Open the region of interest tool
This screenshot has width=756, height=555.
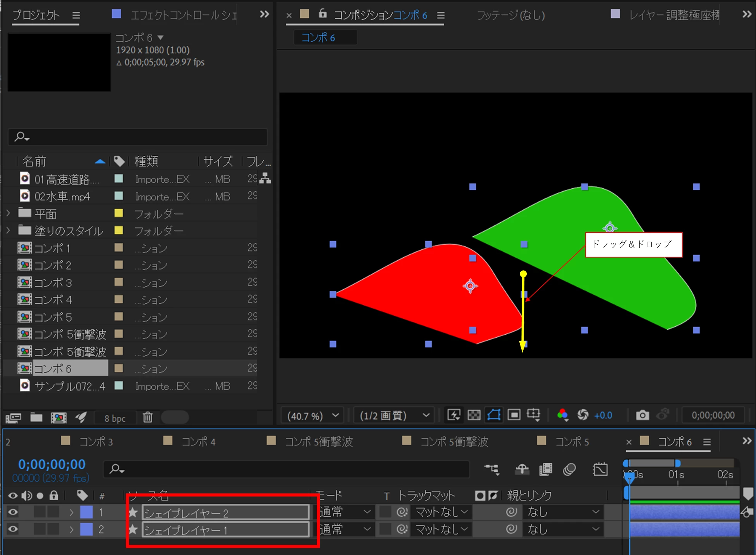click(514, 415)
